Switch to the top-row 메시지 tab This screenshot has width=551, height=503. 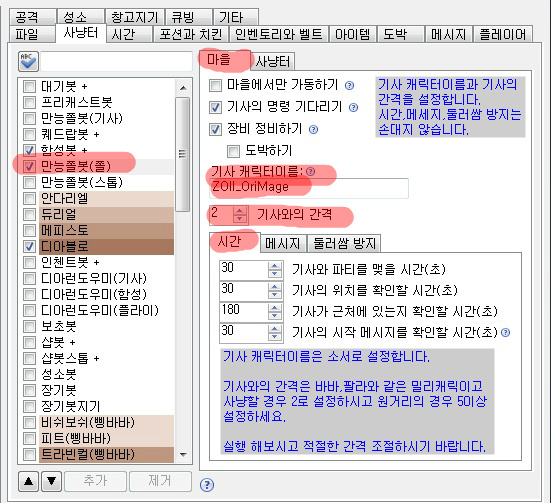448,34
